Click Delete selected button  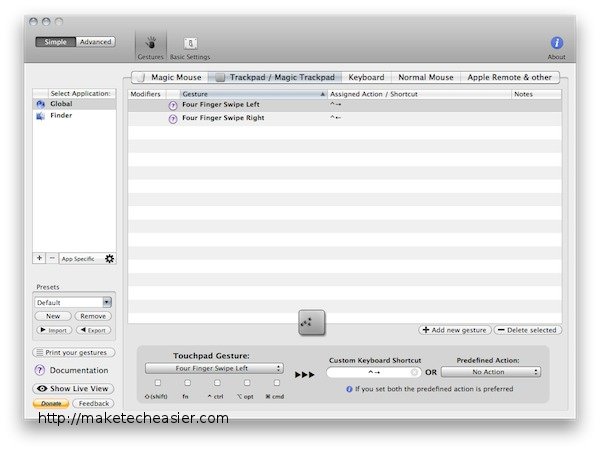(528, 330)
